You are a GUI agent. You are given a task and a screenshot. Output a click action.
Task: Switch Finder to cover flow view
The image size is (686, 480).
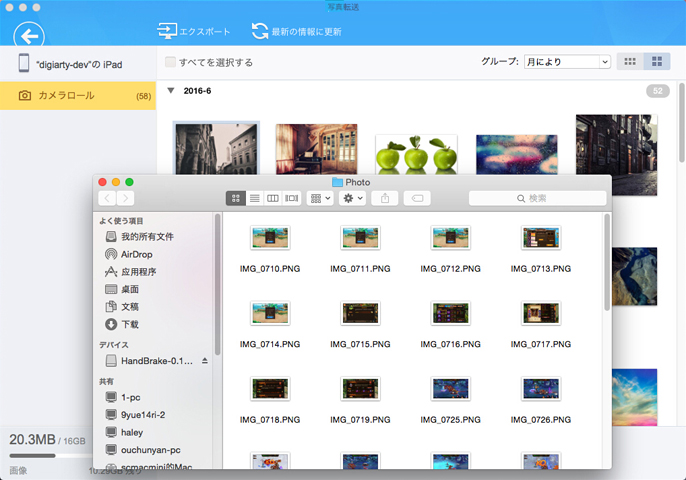291,198
